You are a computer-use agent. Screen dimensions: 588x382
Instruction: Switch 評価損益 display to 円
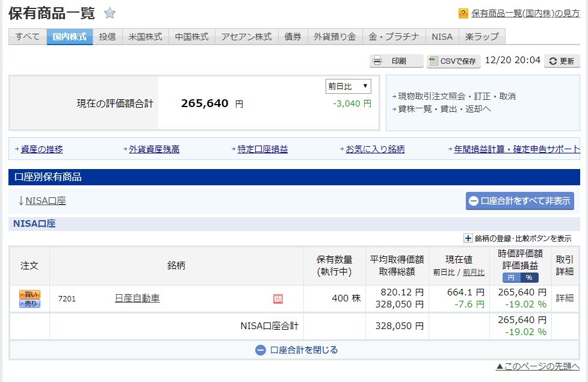click(511, 277)
